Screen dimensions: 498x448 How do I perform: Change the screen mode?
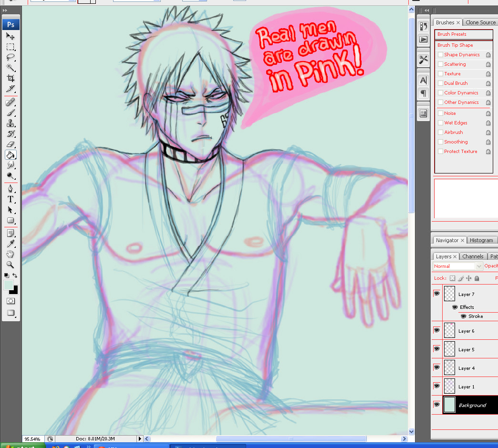(10, 313)
